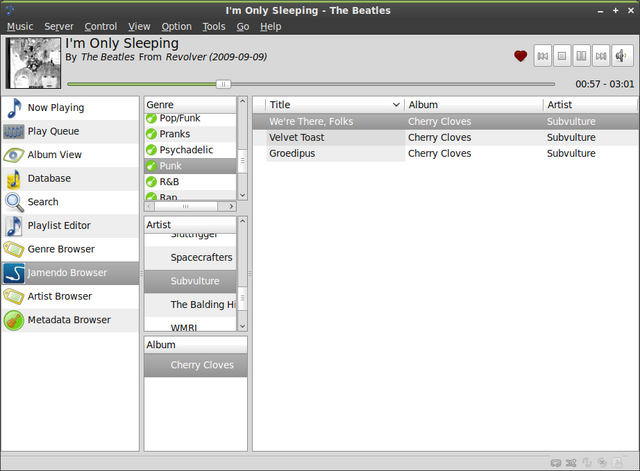Click the 00:57 - 03:01 time display
This screenshot has width=640, height=471.
[x=604, y=84]
